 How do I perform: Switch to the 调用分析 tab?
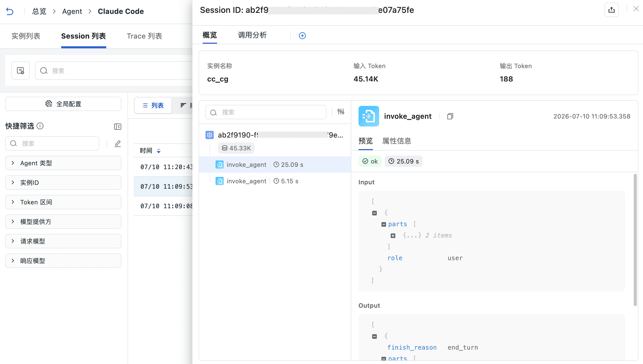tap(252, 35)
